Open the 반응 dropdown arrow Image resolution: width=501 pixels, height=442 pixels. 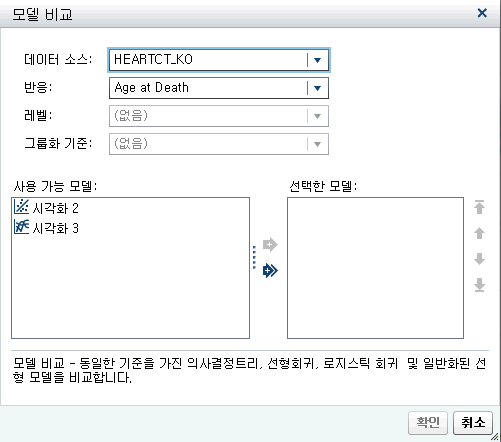[317, 88]
